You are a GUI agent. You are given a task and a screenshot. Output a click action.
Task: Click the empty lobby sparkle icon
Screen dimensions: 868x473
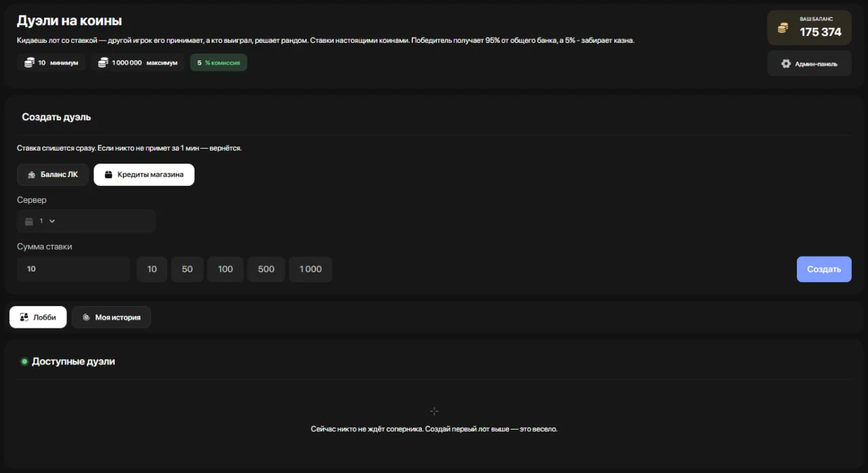coord(434,411)
